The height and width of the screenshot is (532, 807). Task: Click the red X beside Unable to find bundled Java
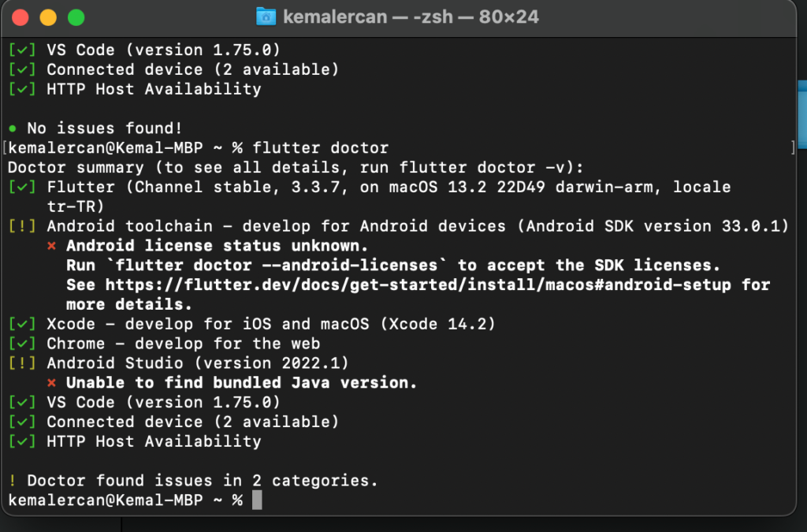(x=51, y=383)
